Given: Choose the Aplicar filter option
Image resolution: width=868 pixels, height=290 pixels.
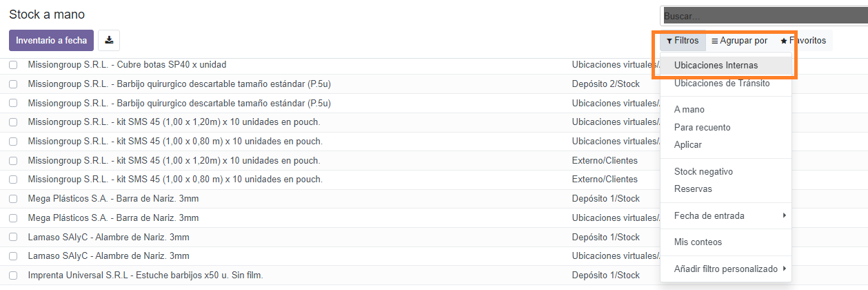Looking at the screenshot, I should pyautogui.click(x=688, y=145).
